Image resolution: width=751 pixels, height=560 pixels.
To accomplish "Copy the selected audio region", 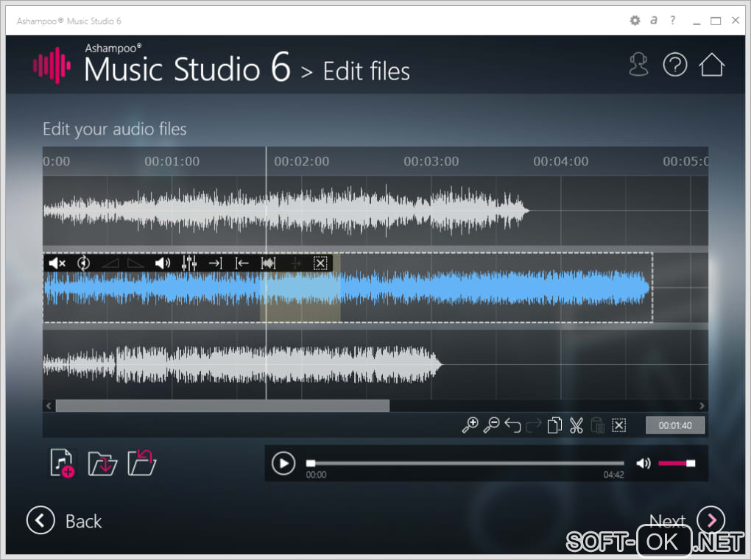I will [x=554, y=425].
